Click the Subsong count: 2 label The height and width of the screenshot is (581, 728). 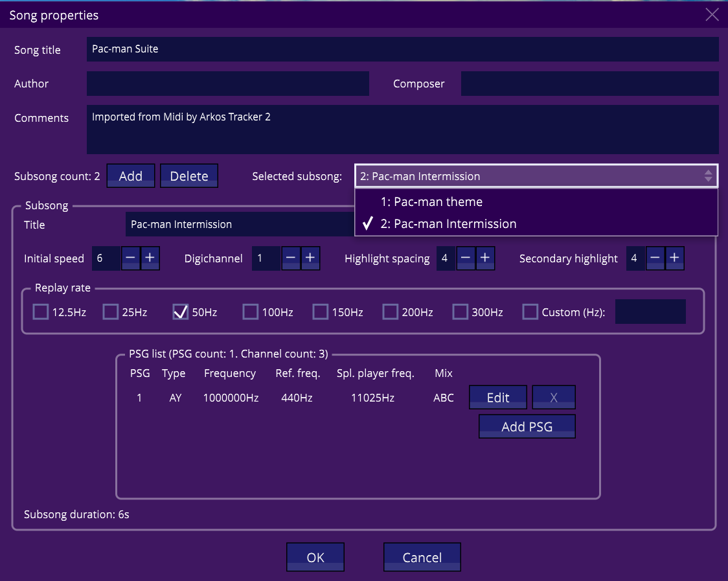point(57,176)
